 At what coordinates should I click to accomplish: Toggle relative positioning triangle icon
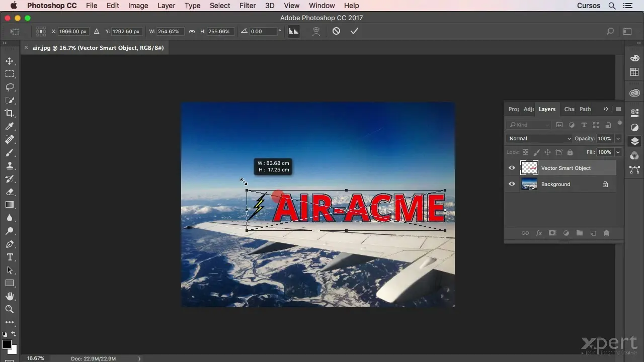tap(97, 31)
